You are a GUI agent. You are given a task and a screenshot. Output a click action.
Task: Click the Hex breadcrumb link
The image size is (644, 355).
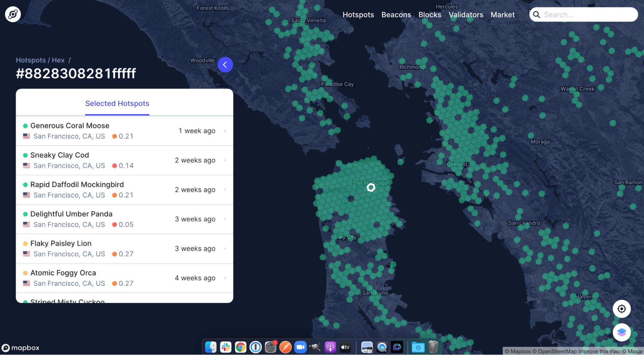[58, 60]
